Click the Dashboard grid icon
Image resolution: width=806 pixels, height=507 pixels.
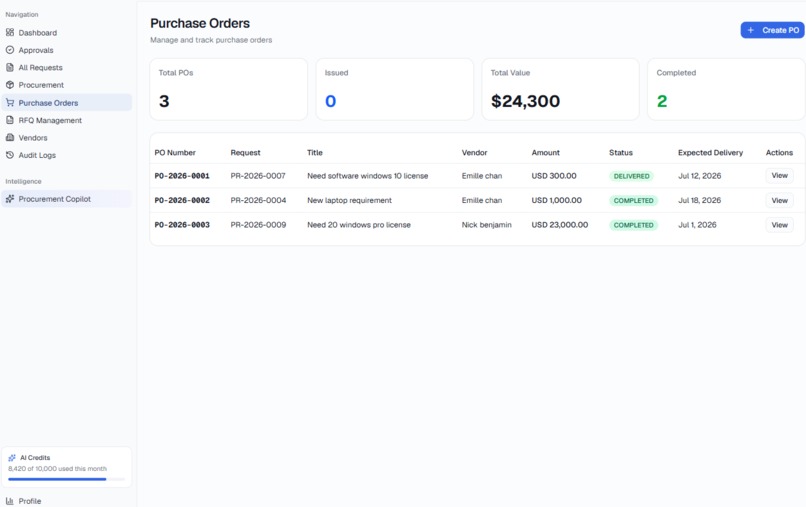[x=10, y=32]
